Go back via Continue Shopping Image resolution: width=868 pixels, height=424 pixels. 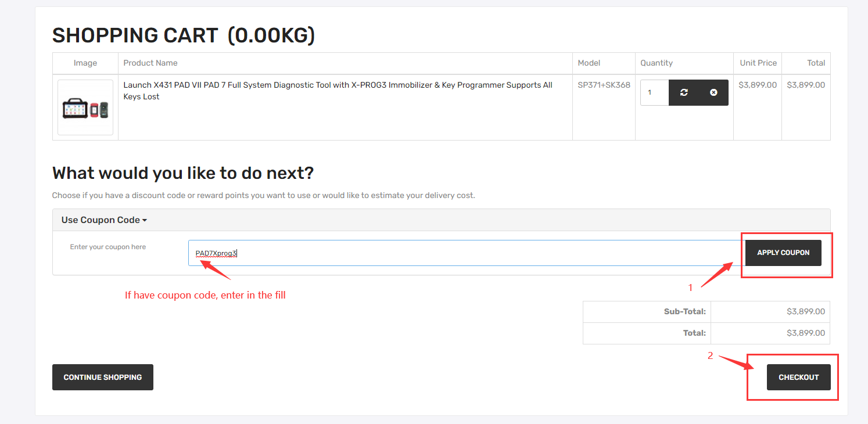[x=103, y=377]
